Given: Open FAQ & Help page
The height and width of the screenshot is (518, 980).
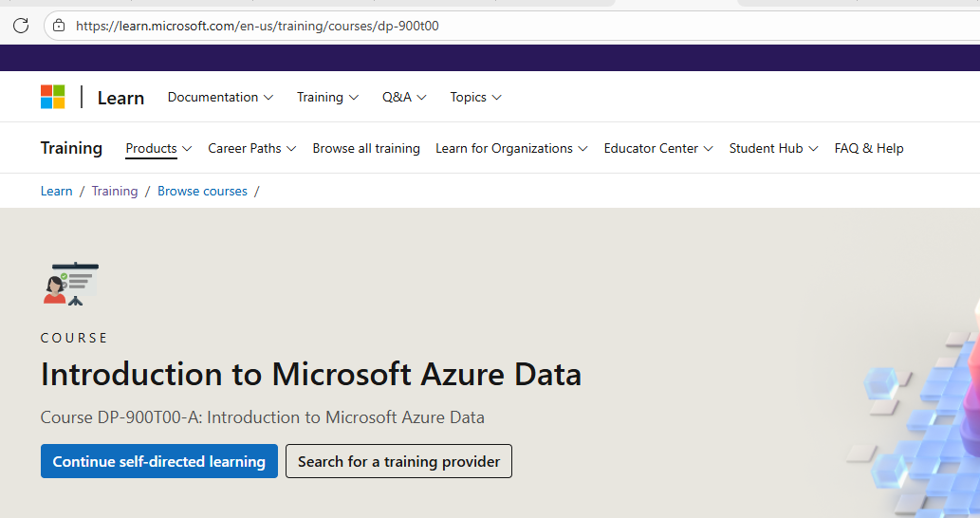Looking at the screenshot, I should (869, 148).
